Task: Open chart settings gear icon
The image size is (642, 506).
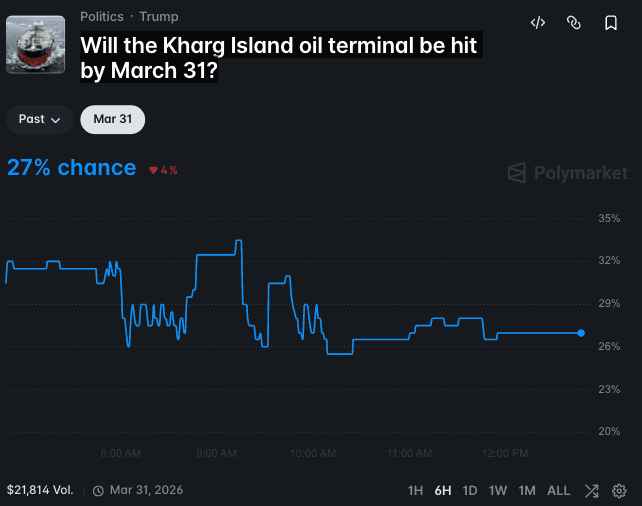Action: point(619,491)
